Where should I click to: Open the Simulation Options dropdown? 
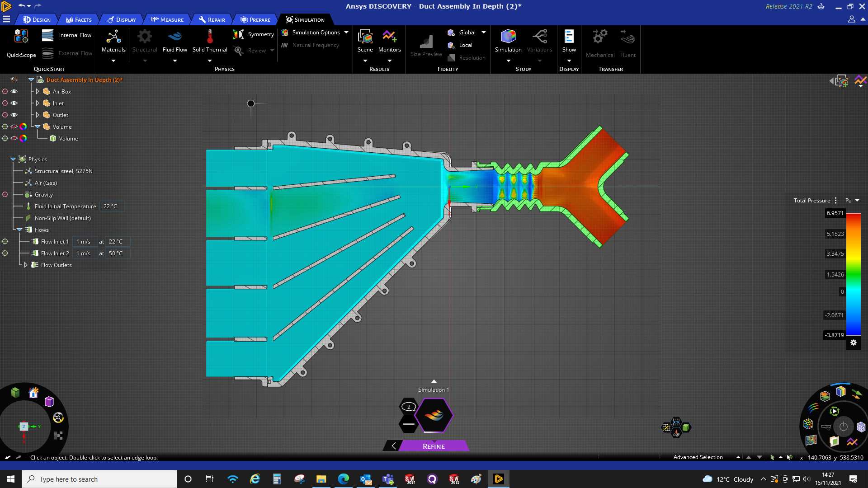coord(346,33)
